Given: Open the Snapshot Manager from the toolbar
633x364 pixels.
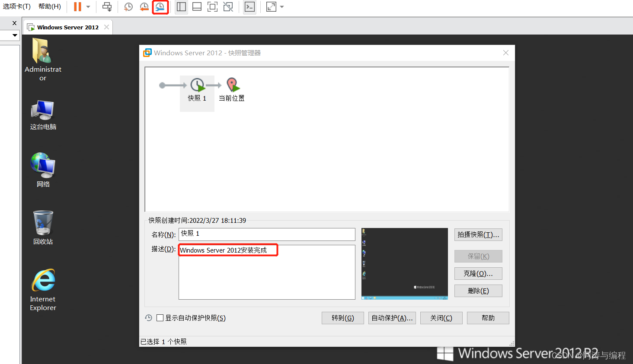Looking at the screenshot, I should pos(160,7).
